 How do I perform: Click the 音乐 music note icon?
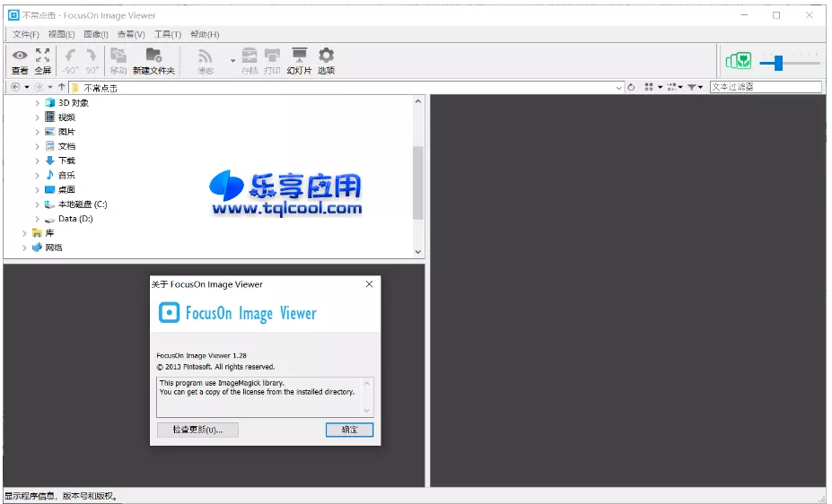50,175
